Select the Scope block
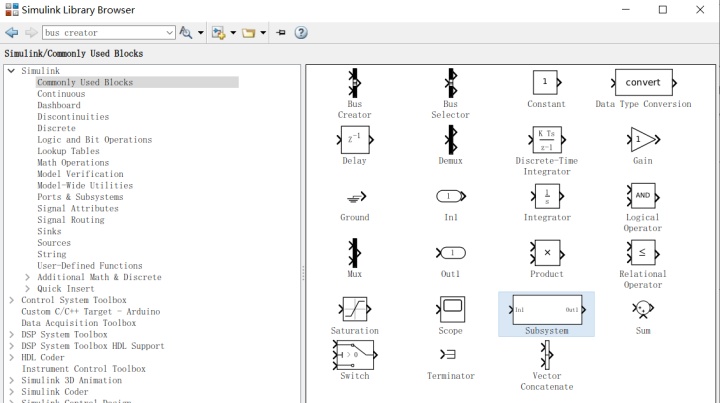 click(x=450, y=309)
